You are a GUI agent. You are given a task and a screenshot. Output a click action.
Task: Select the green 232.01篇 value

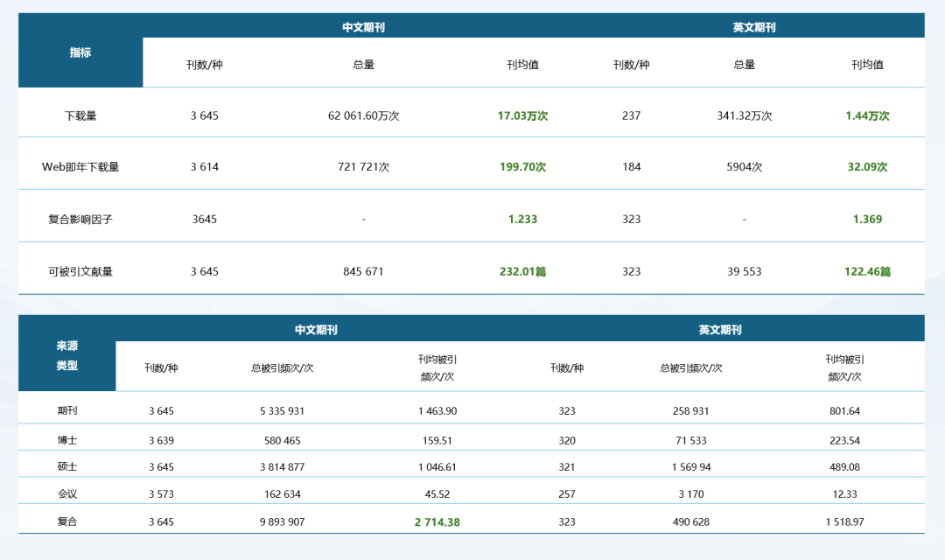click(522, 271)
